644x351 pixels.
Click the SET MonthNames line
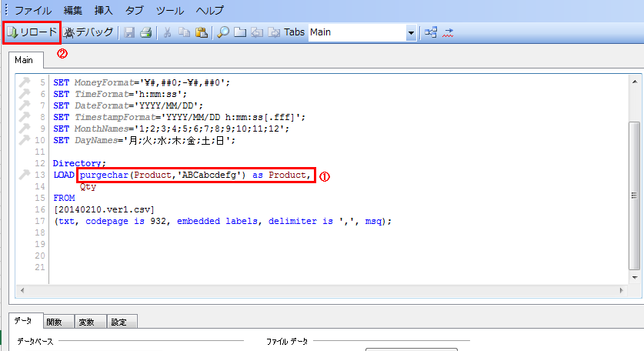pos(172,129)
